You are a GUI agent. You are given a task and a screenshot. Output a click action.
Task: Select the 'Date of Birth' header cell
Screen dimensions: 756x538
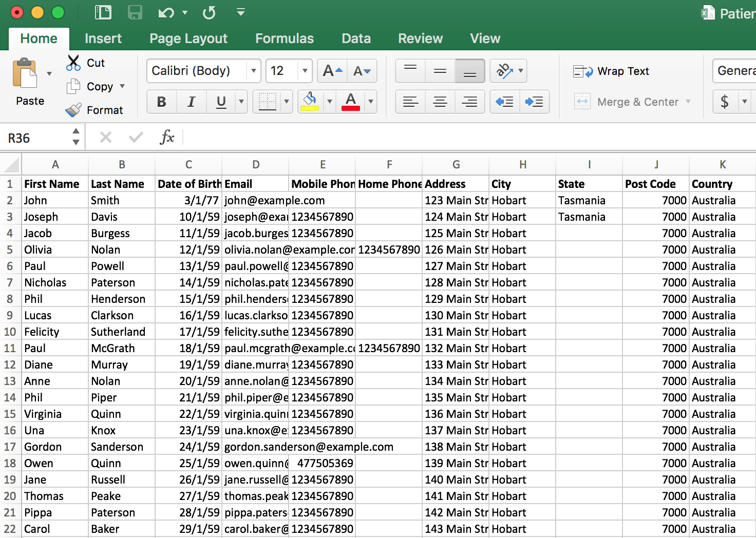(x=188, y=184)
